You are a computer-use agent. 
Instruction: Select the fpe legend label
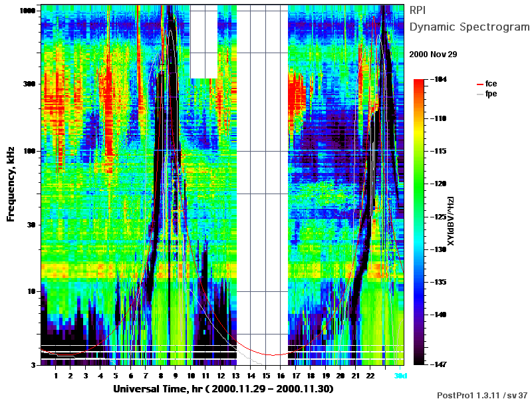(x=491, y=94)
